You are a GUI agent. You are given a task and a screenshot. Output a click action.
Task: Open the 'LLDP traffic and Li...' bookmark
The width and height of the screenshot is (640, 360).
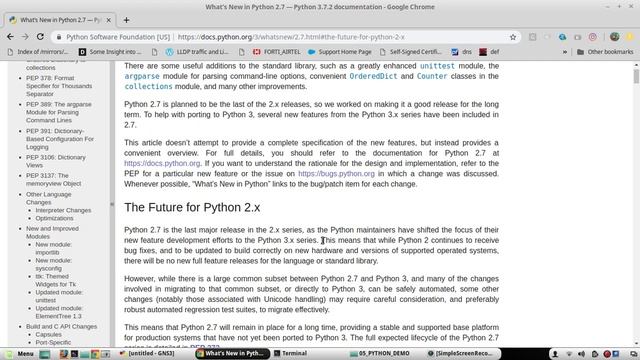pyautogui.click(x=197, y=52)
